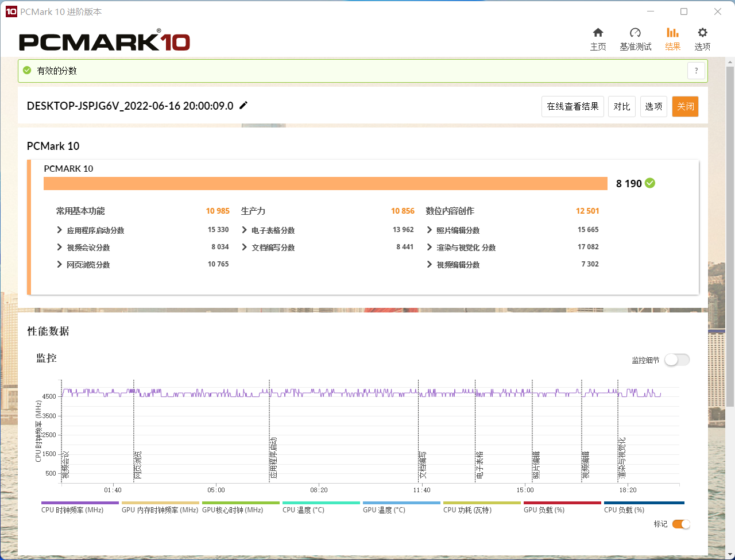Click the PCMARK 10 logo
Viewport: 735px width, 560px height.
[x=105, y=40]
